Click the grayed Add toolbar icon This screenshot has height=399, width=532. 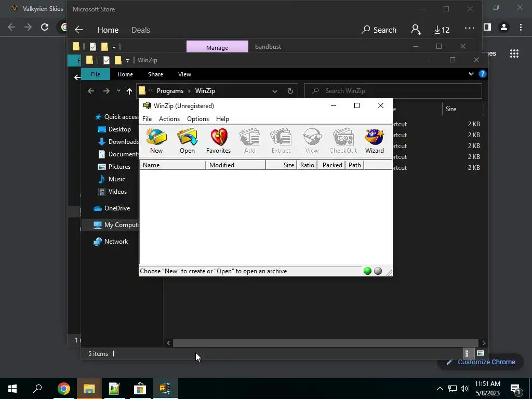pyautogui.click(x=250, y=141)
